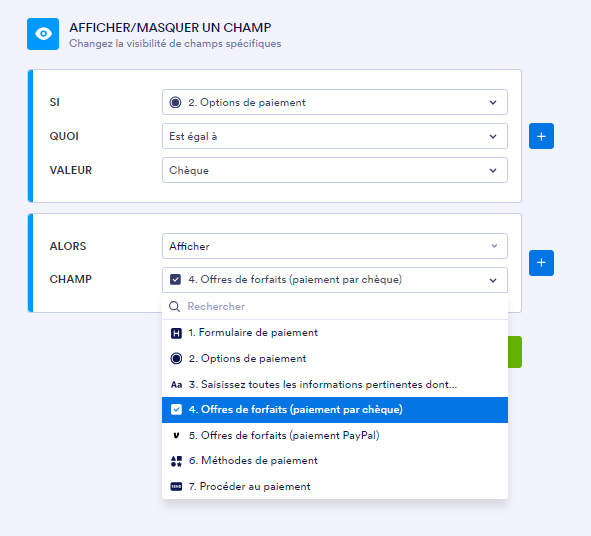The width and height of the screenshot is (591, 536).
Task: Click the widgets icon beside Méthodes de paiement
Action: point(176,461)
